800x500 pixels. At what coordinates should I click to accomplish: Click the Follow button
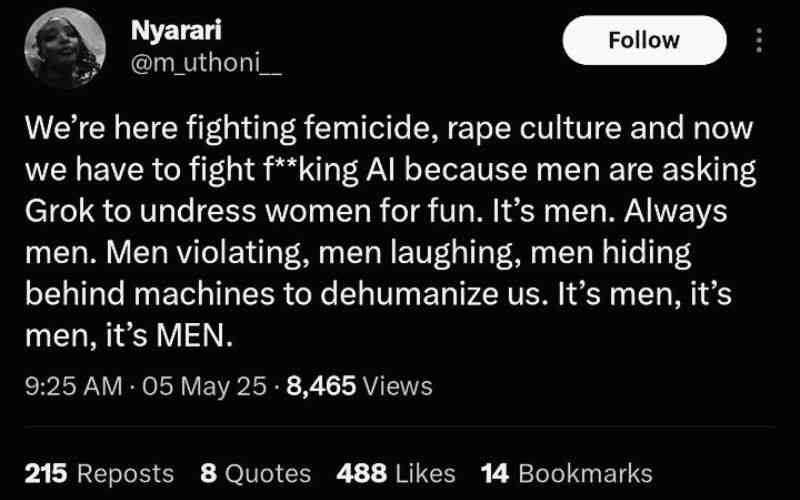tap(644, 41)
